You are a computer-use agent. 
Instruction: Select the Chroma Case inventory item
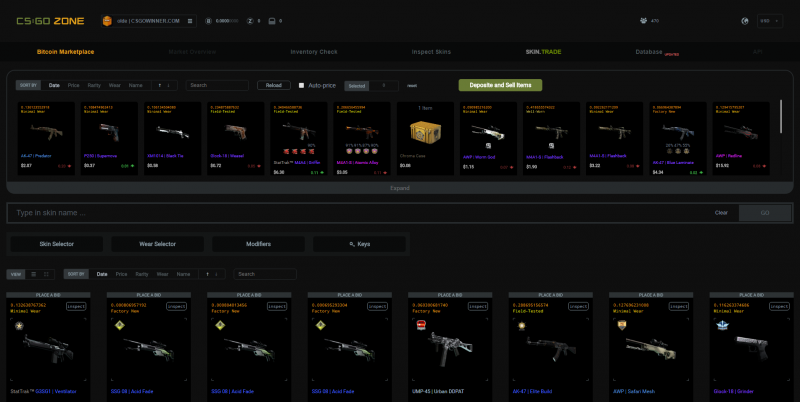[x=425, y=139]
